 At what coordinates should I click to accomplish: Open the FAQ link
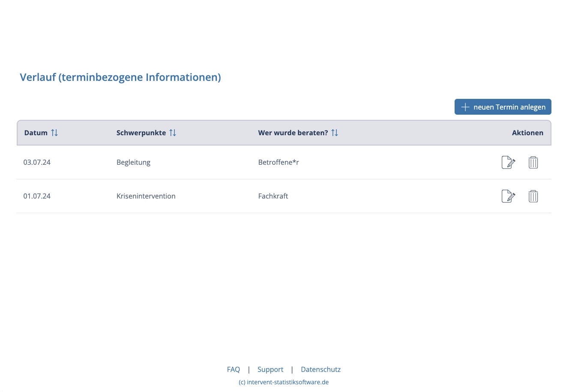(x=234, y=369)
